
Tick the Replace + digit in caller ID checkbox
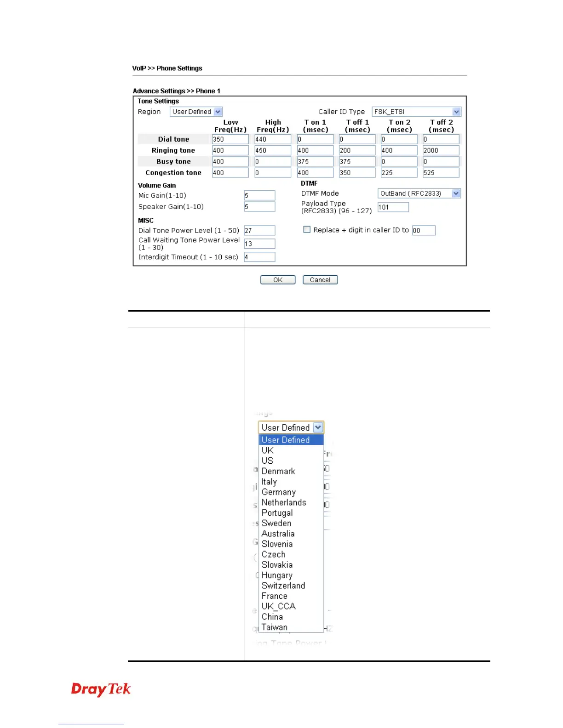click(307, 230)
